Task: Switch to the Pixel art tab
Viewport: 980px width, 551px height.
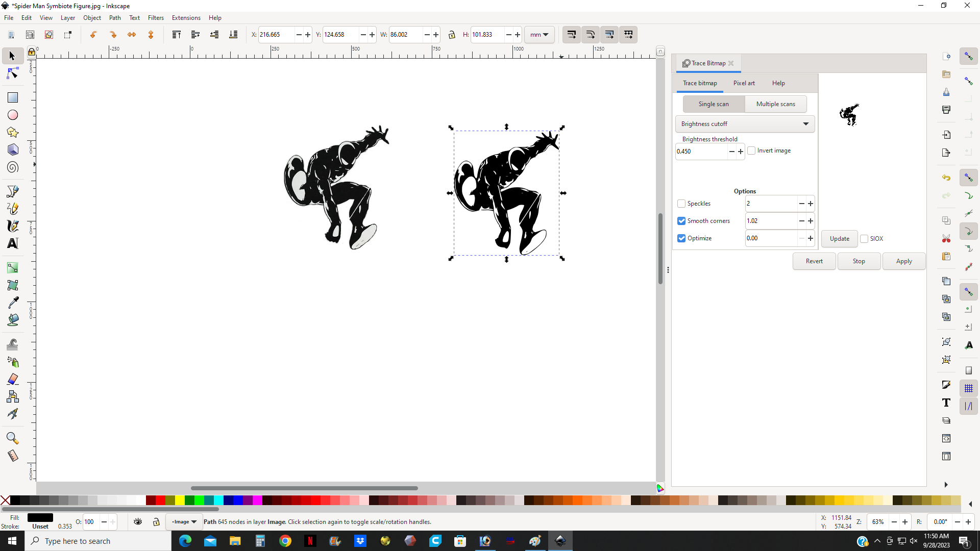Action: click(x=744, y=83)
